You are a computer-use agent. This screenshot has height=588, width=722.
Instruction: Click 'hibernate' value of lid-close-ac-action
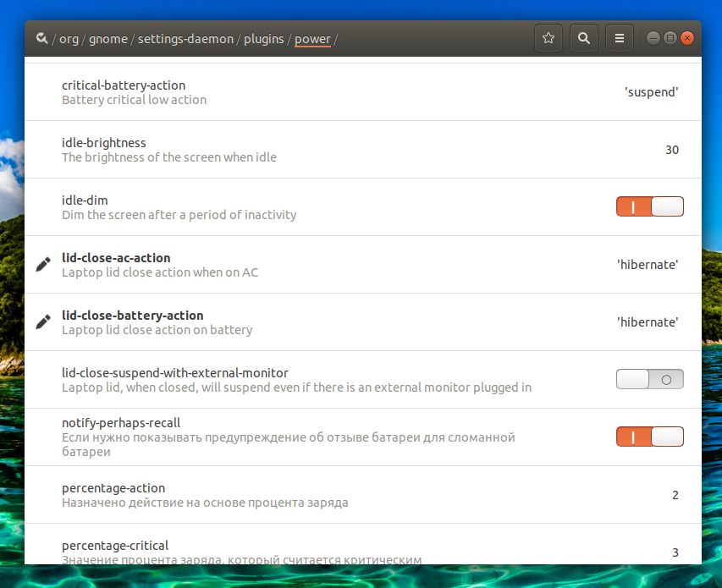click(x=648, y=265)
